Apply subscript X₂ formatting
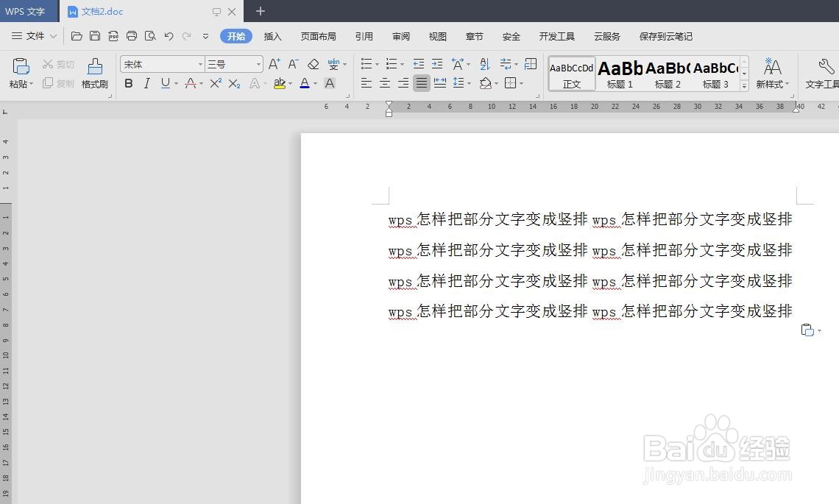The image size is (839, 504). [x=234, y=83]
